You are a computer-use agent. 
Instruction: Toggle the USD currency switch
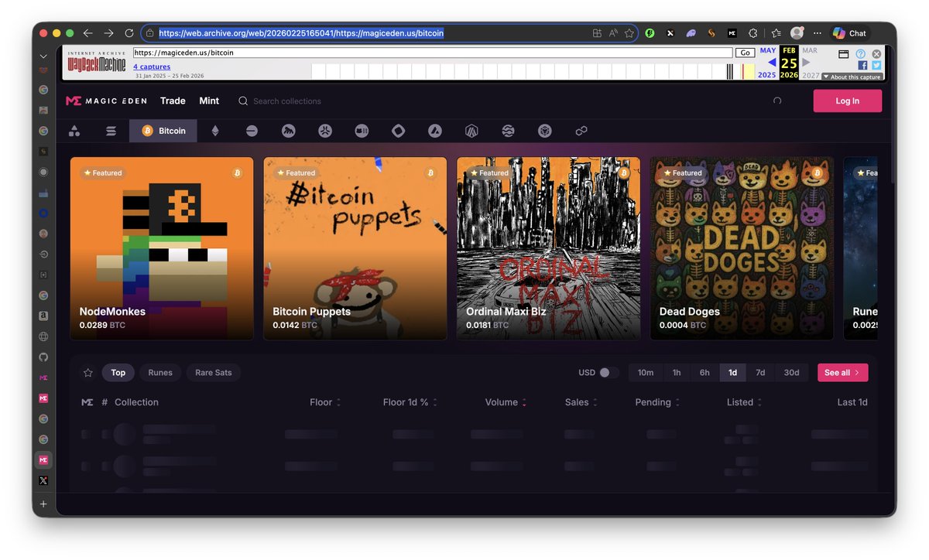click(609, 373)
